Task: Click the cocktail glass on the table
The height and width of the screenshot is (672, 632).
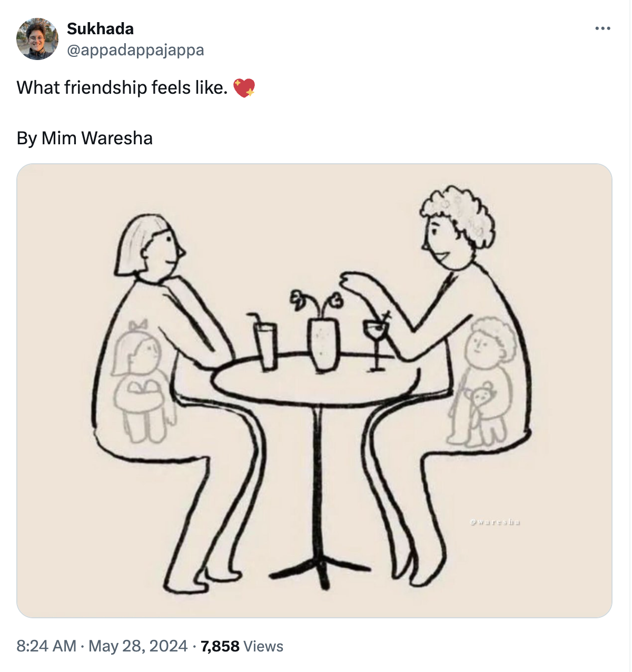Action: [x=376, y=340]
